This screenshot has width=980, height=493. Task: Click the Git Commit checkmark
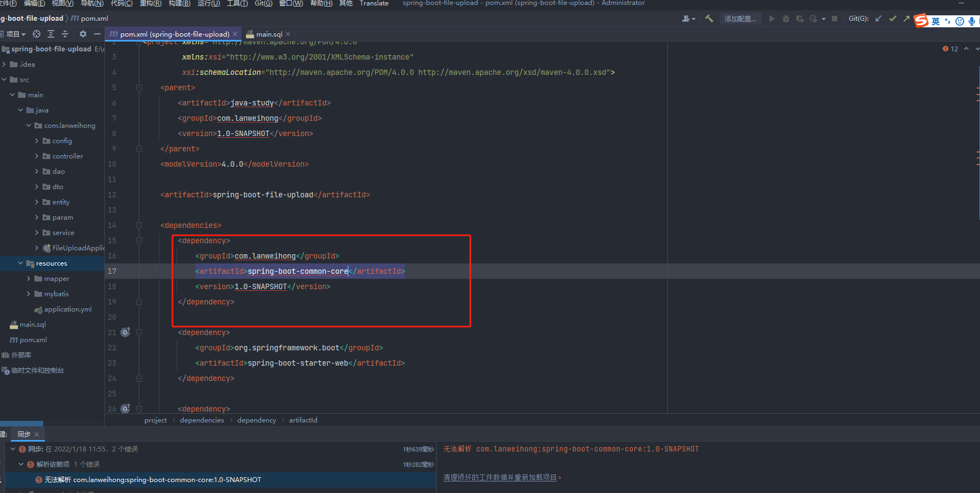tap(893, 19)
